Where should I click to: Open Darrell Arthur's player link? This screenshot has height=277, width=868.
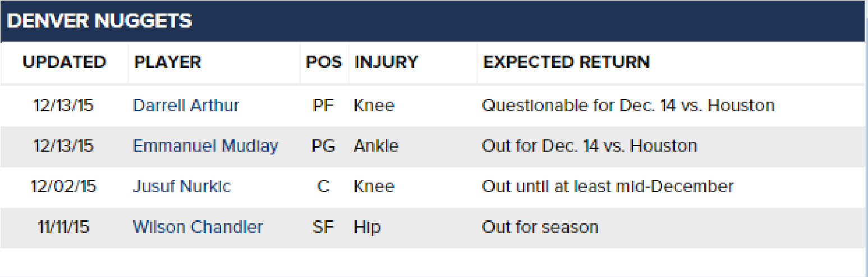tap(186, 106)
